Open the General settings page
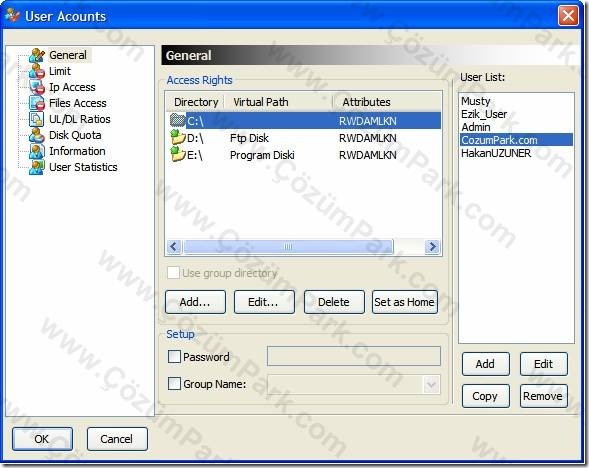 click(x=68, y=55)
